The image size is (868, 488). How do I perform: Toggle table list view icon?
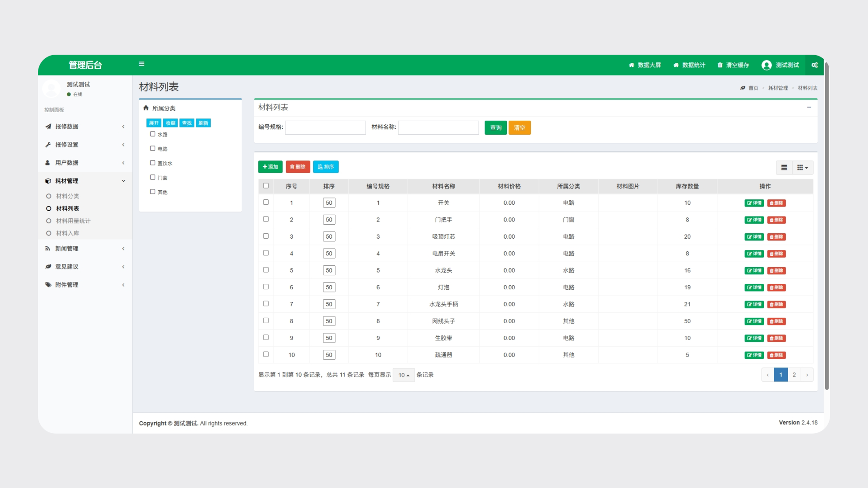[x=784, y=168]
